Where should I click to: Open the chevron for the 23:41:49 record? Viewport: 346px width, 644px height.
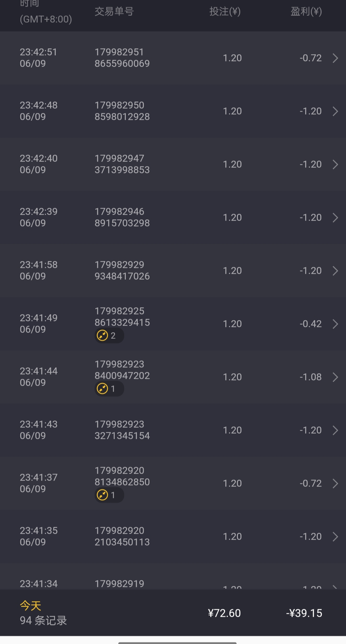click(x=335, y=324)
